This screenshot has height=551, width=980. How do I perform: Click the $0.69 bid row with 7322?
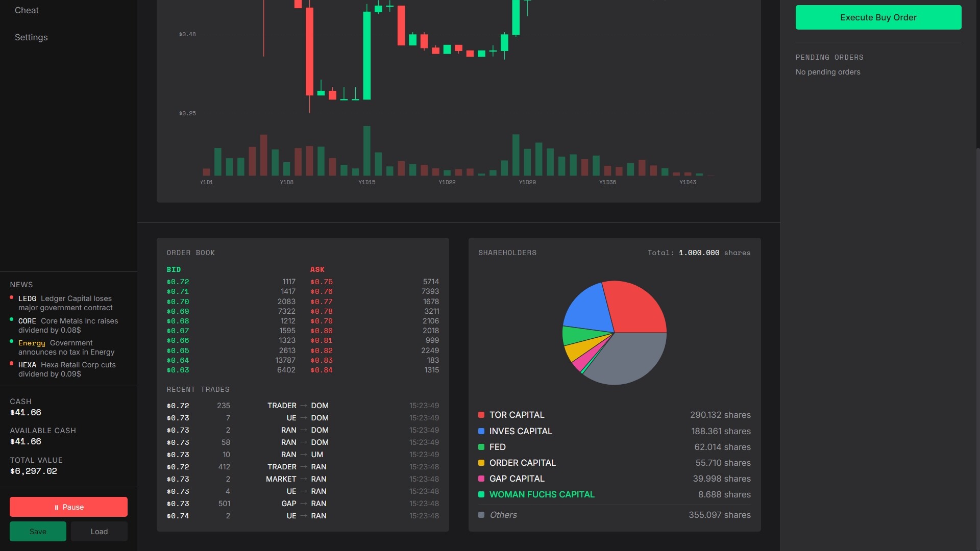tap(231, 311)
